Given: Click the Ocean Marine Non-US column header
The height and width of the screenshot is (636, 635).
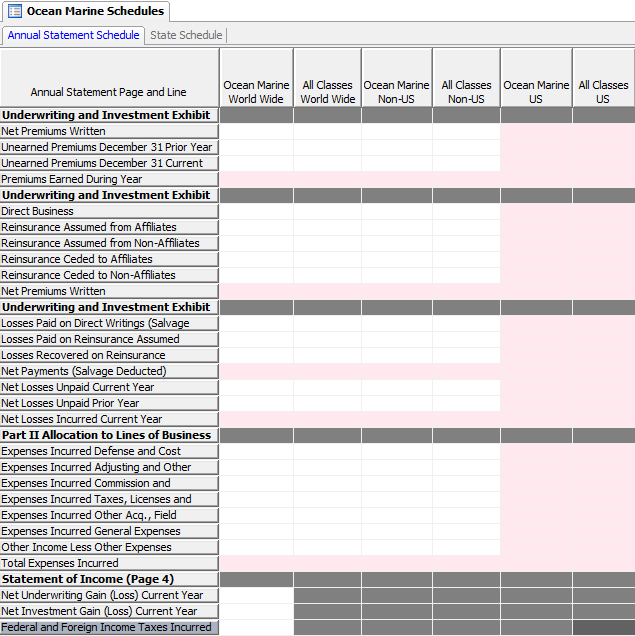Looking at the screenshot, I should click(397, 78).
